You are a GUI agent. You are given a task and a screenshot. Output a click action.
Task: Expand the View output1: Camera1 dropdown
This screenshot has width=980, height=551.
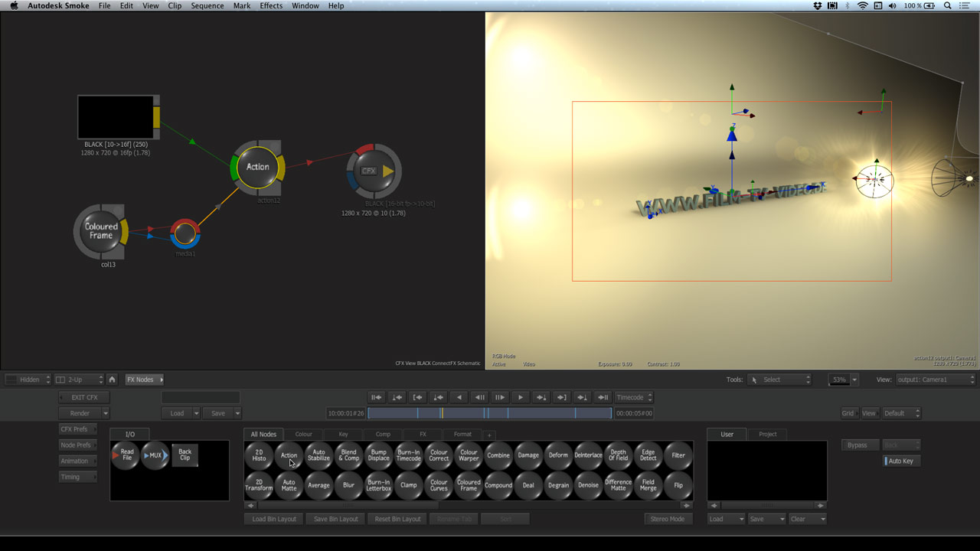pyautogui.click(x=936, y=380)
